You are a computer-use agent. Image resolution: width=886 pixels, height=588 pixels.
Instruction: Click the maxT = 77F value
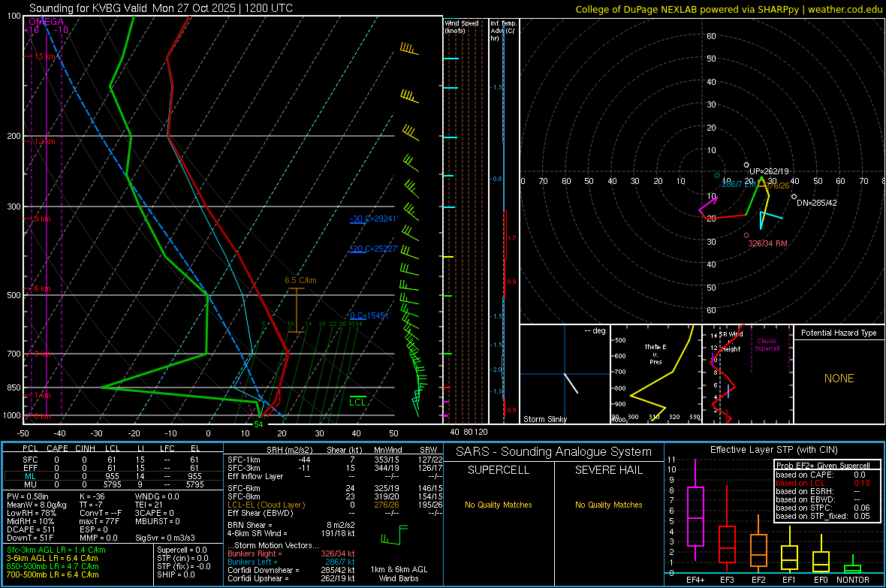point(99,521)
